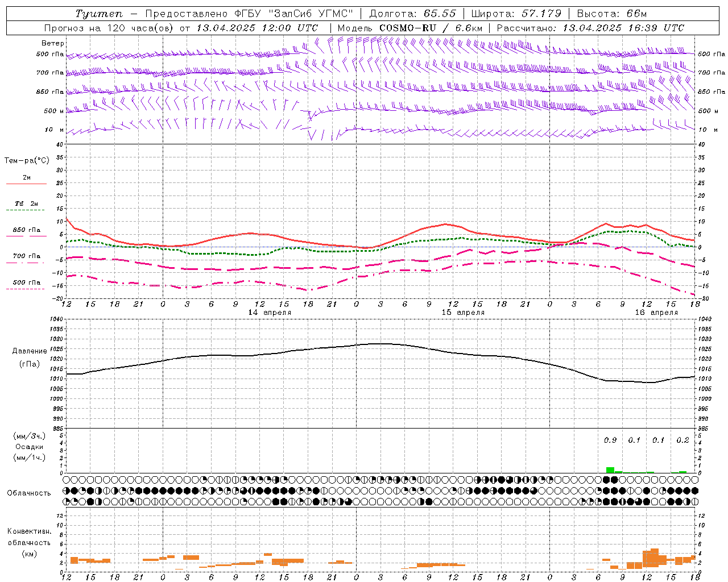728x582 pixels.
Task: Click the '14 апреля' date label
Action: point(270,313)
